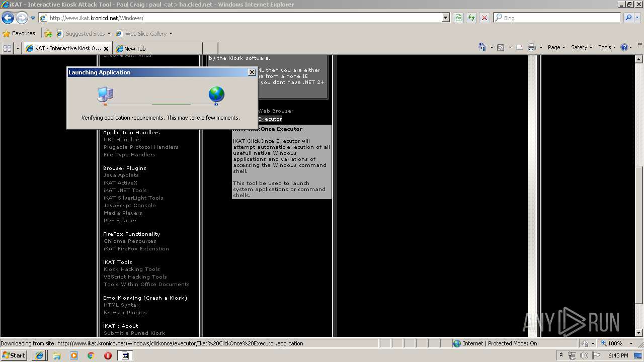Open iKAT SilverLight Tools link
This screenshot has width=644, height=362.
coord(133,198)
